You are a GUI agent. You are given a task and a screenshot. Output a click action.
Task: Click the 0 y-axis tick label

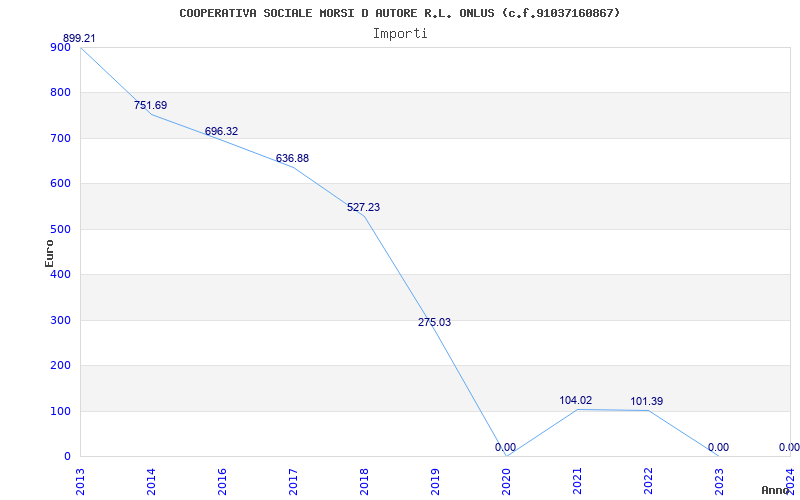(x=67, y=456)
